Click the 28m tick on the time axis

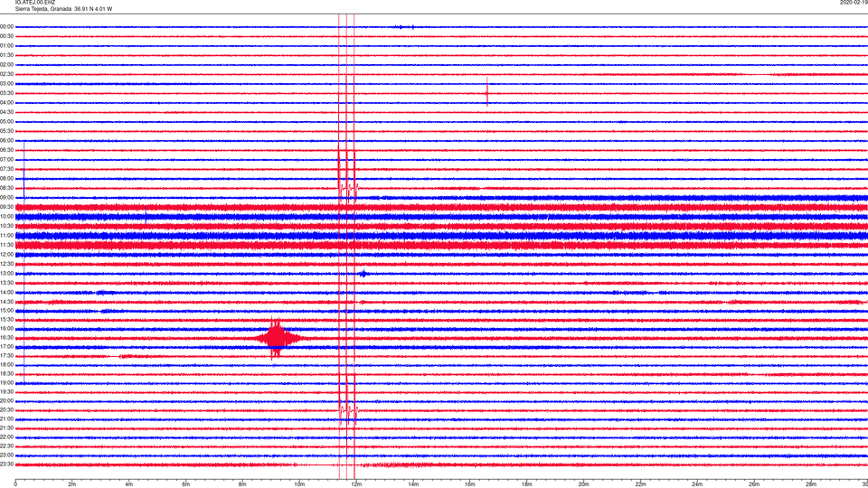(x=811, y=484)
